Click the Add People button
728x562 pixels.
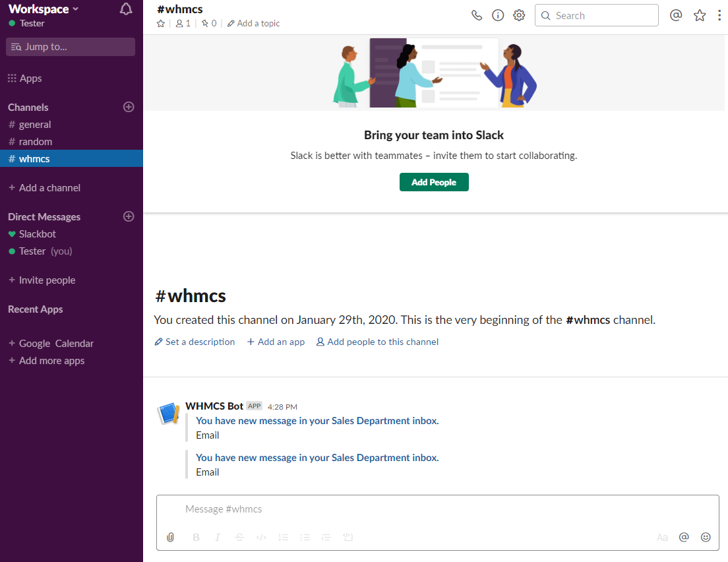[434, 182]
